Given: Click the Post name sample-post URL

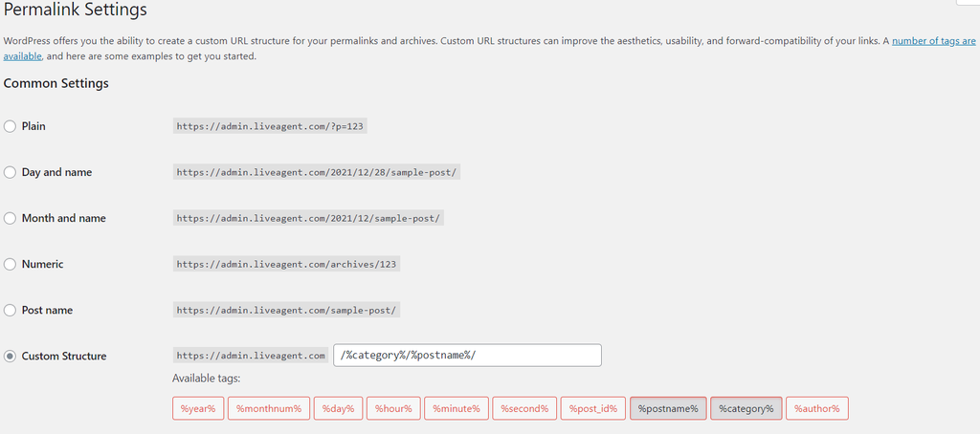Looking at the screenshot, I should coord(287,310).
